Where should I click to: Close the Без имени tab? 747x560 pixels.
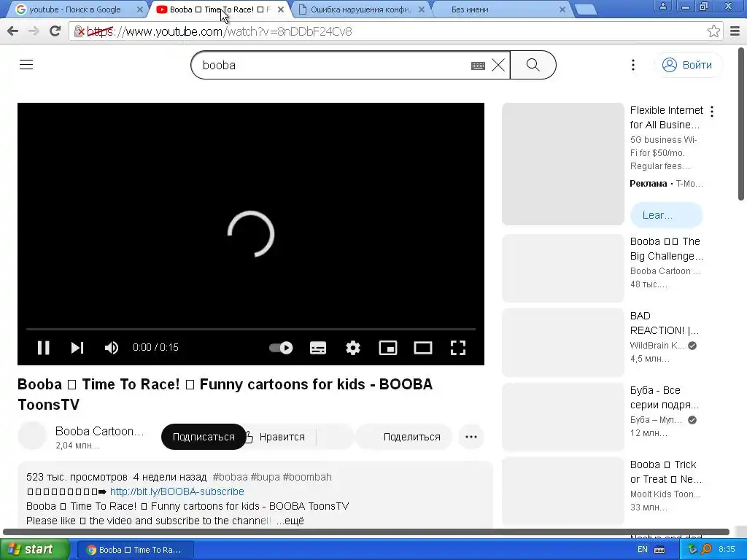point(562,9)
